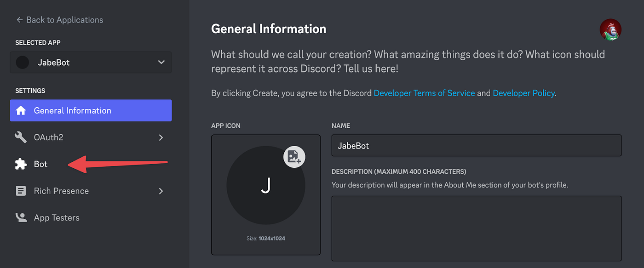This screenshot has height=268, width=644.
Task: Go to General Information settings
Action: click(91, 110)
